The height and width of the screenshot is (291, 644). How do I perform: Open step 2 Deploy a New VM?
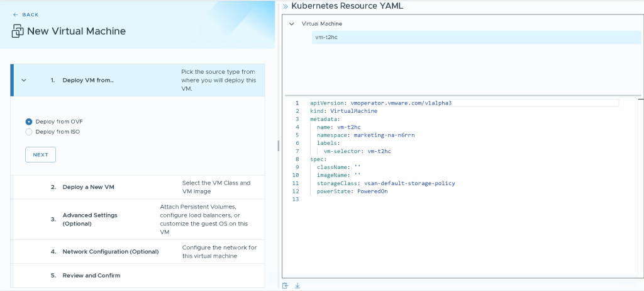click(88, 187)
